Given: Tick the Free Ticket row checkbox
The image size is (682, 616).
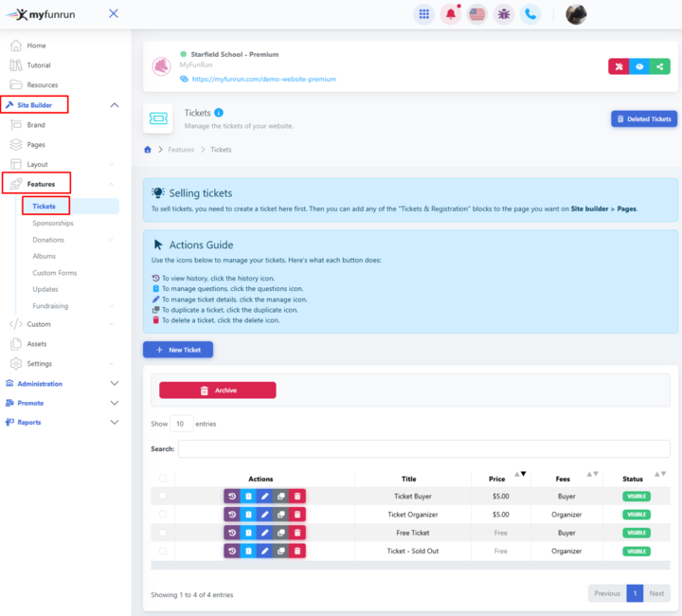Looking at the screenshot, I should coord(163,533).
